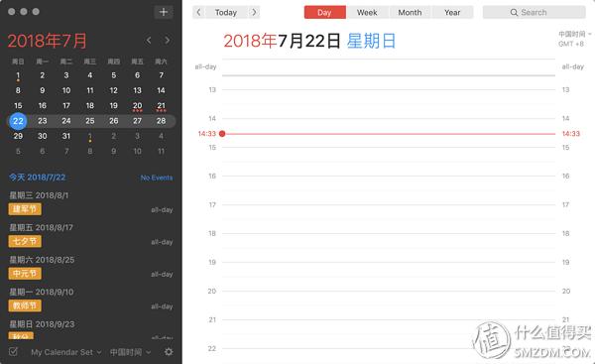Select July 18 in mini calendar
The width and height of the screenshot is (595, 364).
90,105
